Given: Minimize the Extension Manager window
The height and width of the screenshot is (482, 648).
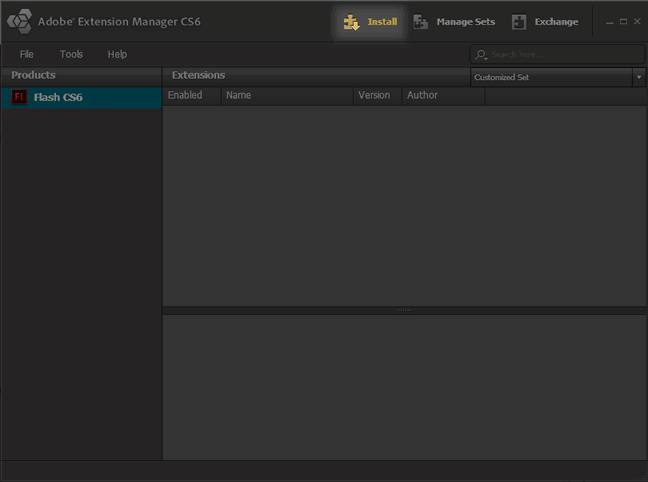Looking at the screenshot, I should click(610, 22).
